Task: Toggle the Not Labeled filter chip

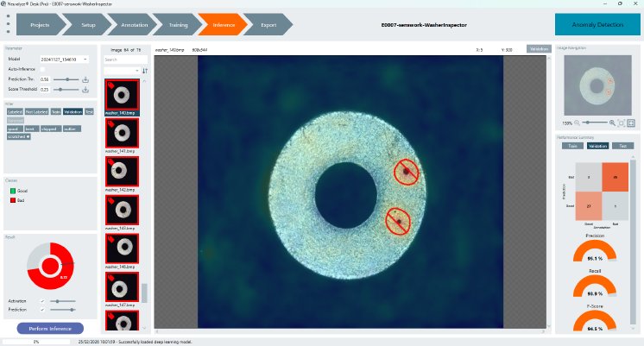Action: [36, 111]
